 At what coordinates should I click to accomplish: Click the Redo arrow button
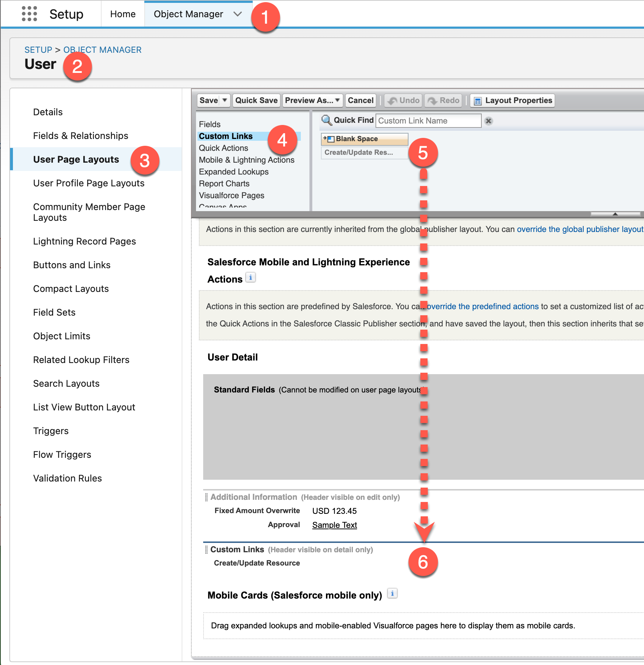(x=444, y=101)
